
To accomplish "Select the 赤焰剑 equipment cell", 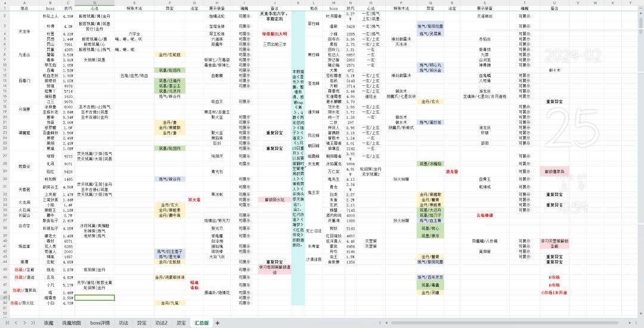I will (485, 39).
